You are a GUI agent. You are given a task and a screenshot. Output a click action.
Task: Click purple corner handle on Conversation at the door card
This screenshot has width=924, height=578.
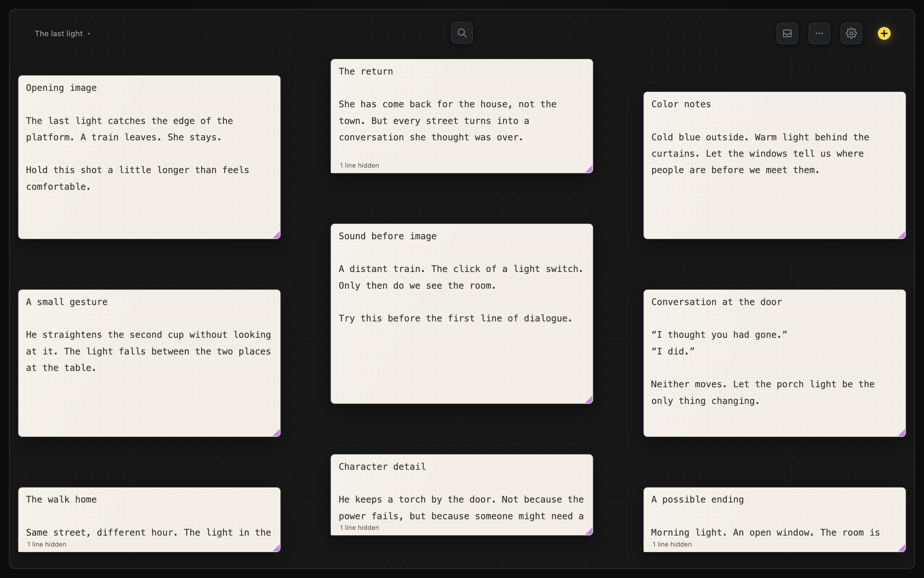tap(902, 433)
